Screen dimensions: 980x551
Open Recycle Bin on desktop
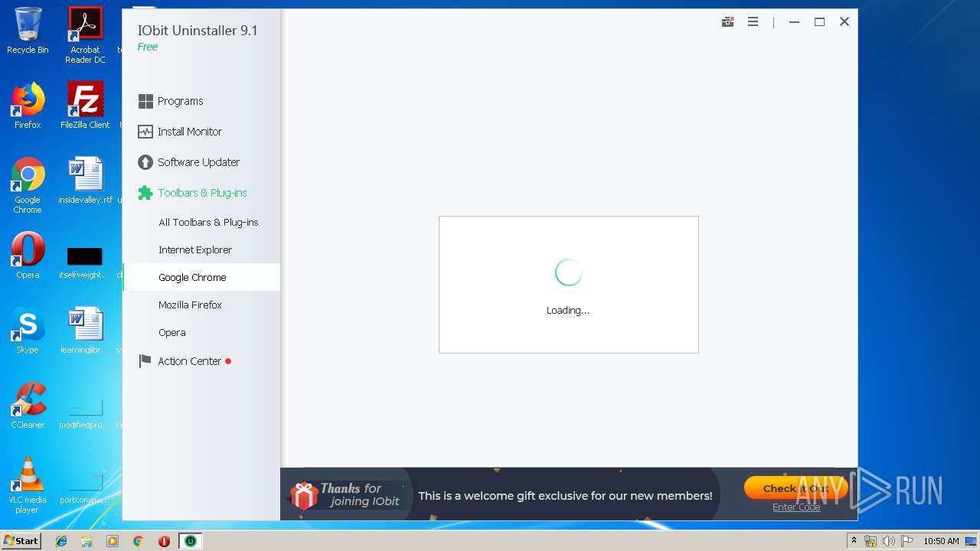point(28,31)
